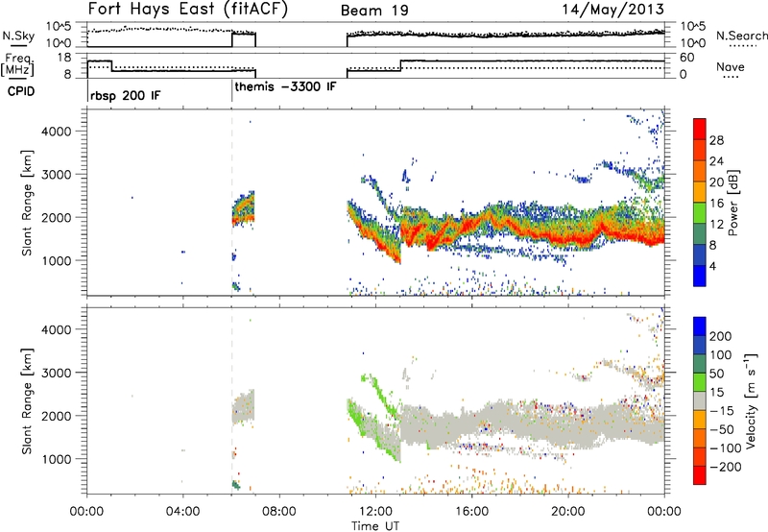Pick the orange 20–24 dB power swatch
Screen dimensions: 768x532
coord(700,171)
